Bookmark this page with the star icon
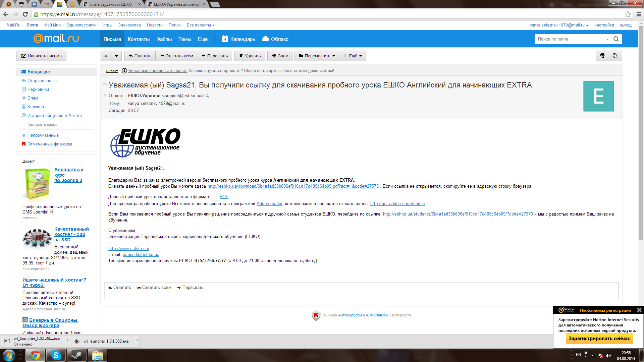 click(628, 14)
